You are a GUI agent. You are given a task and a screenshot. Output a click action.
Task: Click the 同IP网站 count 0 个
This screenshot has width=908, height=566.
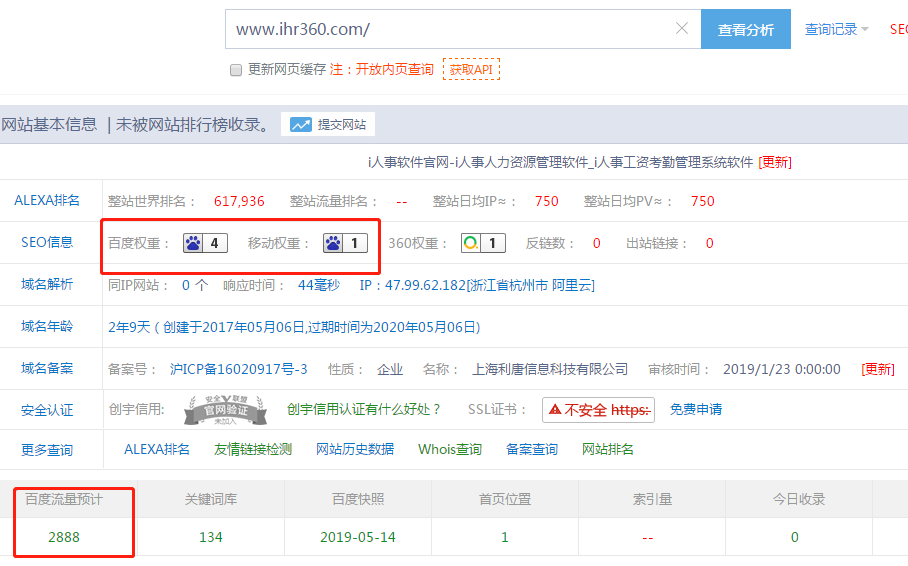pyautogui.click(x=195, y=285)
